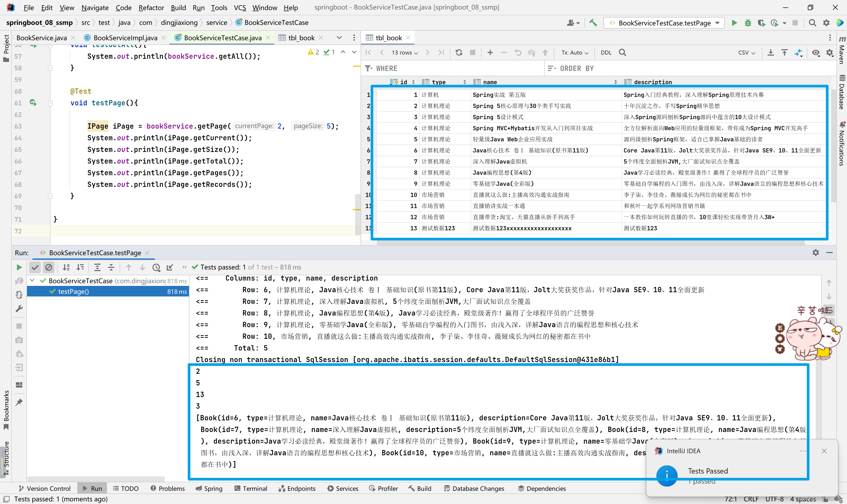Reload the tbl_book table data

(x=459, y=53)
